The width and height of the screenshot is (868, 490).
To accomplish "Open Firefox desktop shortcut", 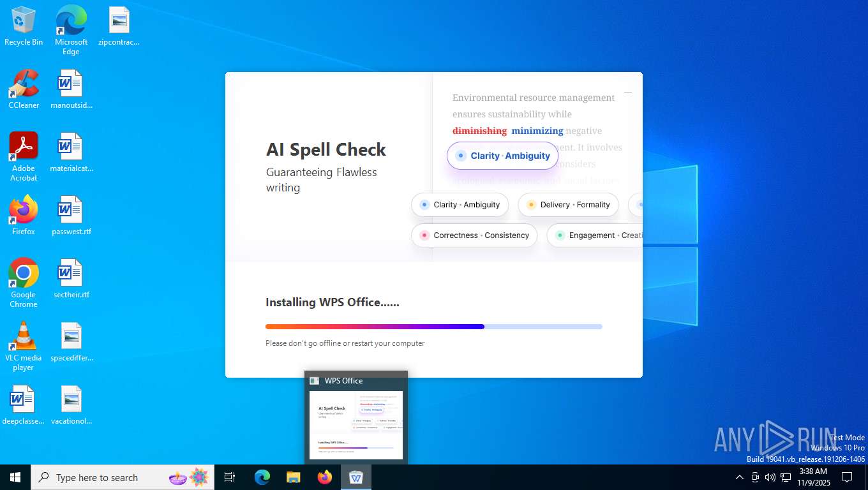I will coord(24,216).
